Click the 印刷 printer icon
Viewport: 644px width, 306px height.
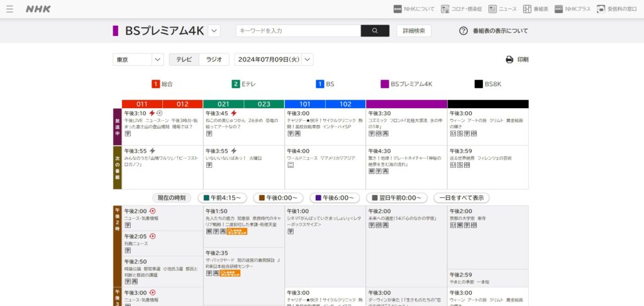point(509,60)
